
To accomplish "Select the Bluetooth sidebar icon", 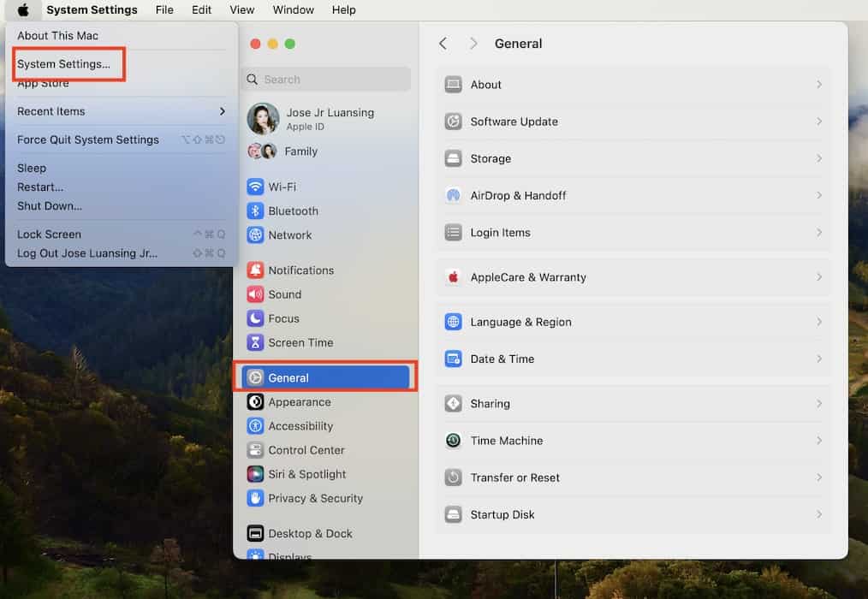I will coord(255,211).
